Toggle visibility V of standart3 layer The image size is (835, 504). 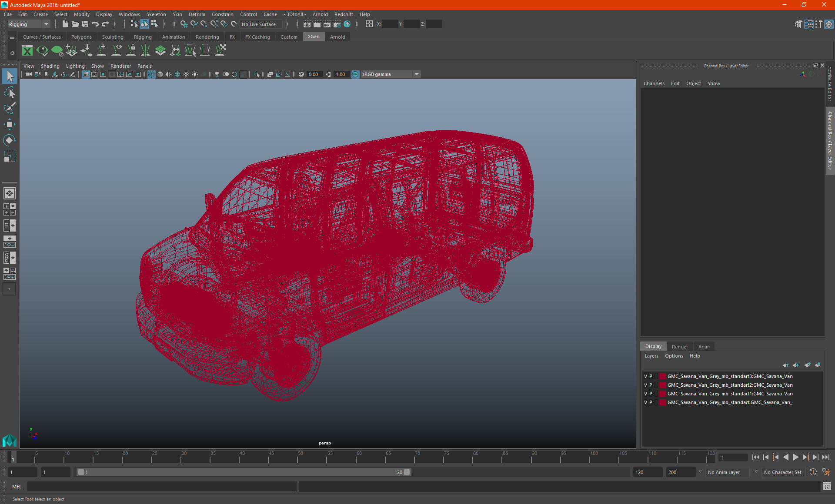(x=645, y=376)
